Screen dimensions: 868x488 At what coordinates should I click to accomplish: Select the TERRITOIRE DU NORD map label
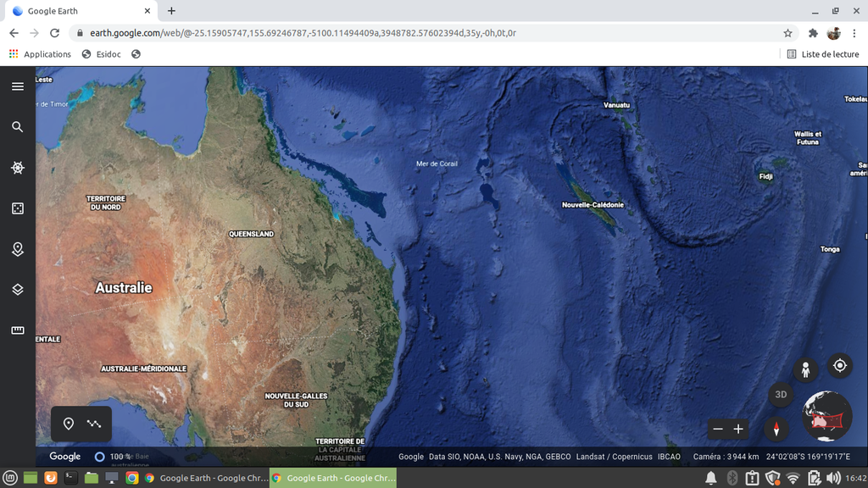click(x=106, y=202)
